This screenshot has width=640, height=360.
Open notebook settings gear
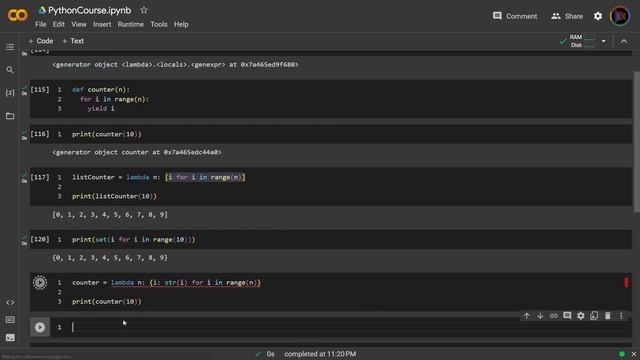598,16
